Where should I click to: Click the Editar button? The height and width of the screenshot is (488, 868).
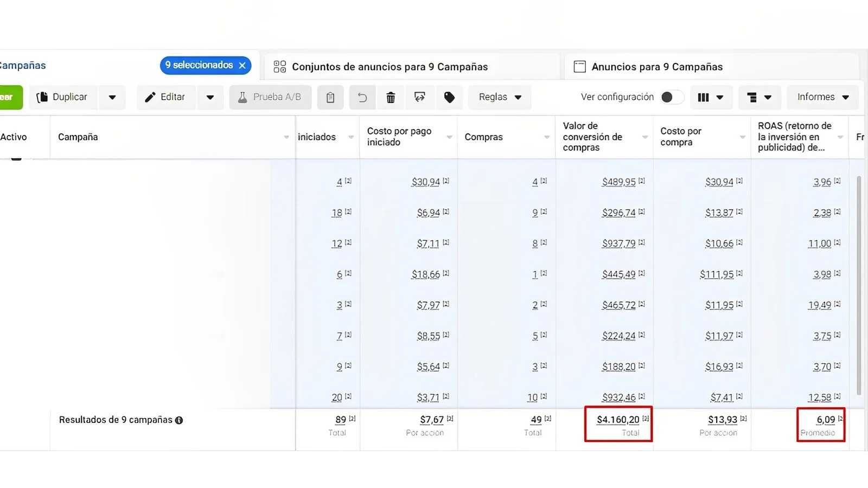tap(166, 98)
